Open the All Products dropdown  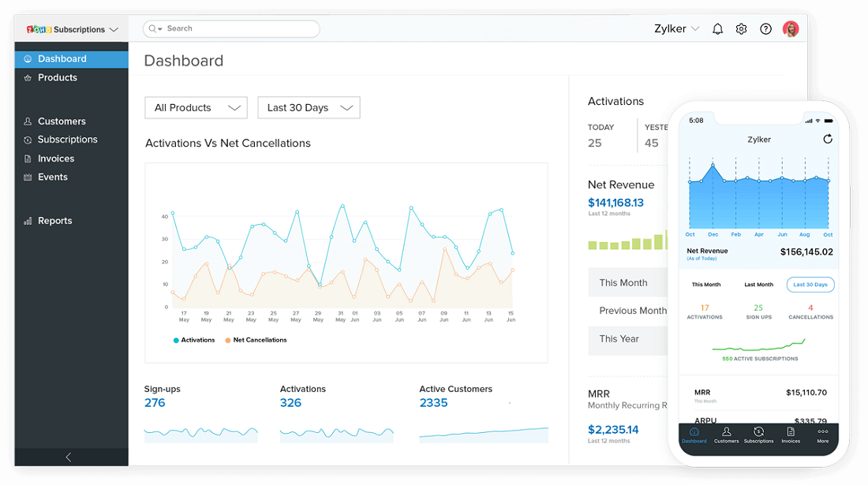tap(196, 107)
